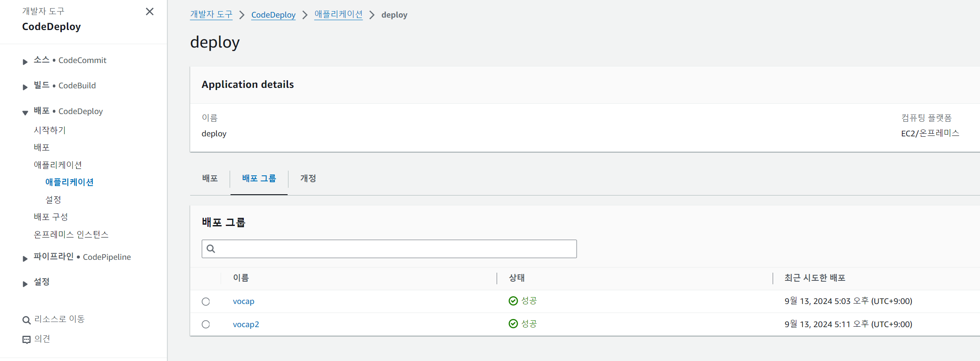Expand the 파이프라인 CodePipeline section

coord(25,259)
